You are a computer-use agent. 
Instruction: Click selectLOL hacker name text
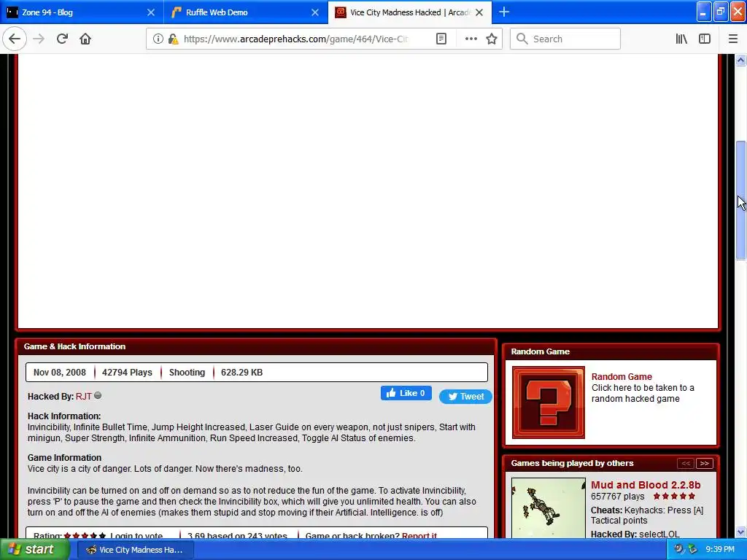[659, 534]
